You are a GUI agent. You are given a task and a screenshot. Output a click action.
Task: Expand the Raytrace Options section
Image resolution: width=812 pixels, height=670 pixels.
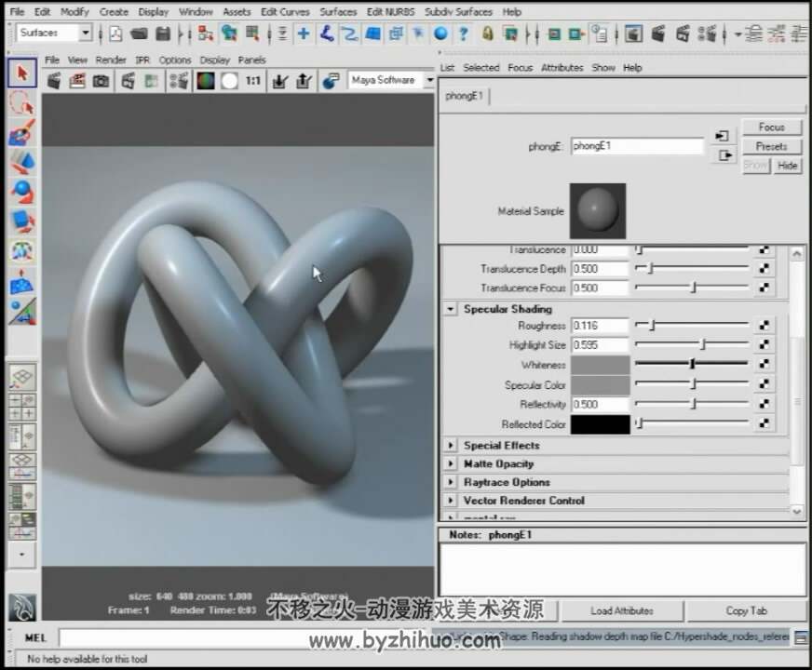coord(451,482)
